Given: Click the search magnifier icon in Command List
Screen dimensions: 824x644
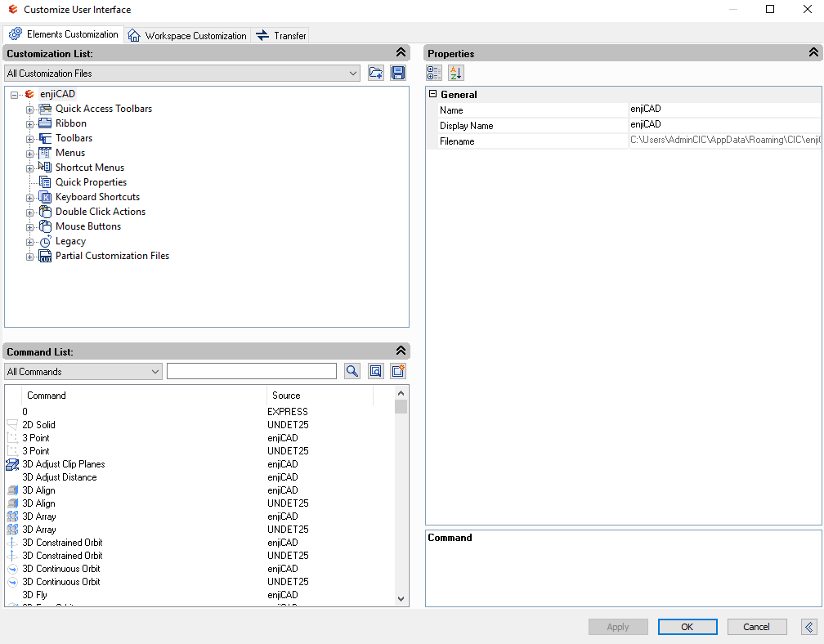Looking at the screenshot, I should (x=352, y=371).
